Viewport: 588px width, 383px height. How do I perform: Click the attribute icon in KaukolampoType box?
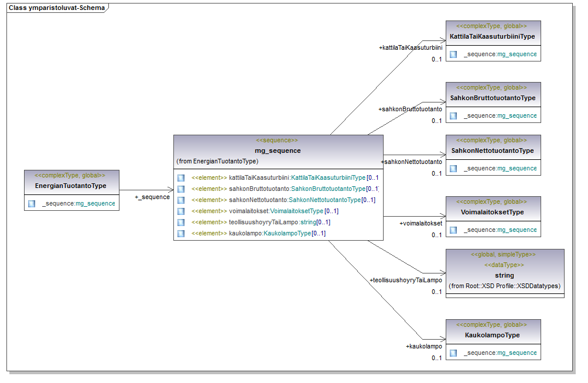pyautogui.click(x=453, y=353)
